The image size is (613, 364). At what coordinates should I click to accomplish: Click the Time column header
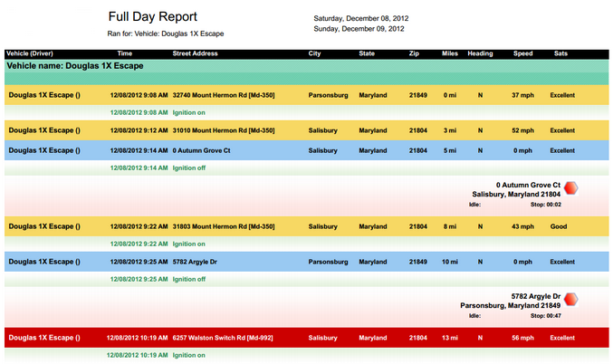(125, 53)
